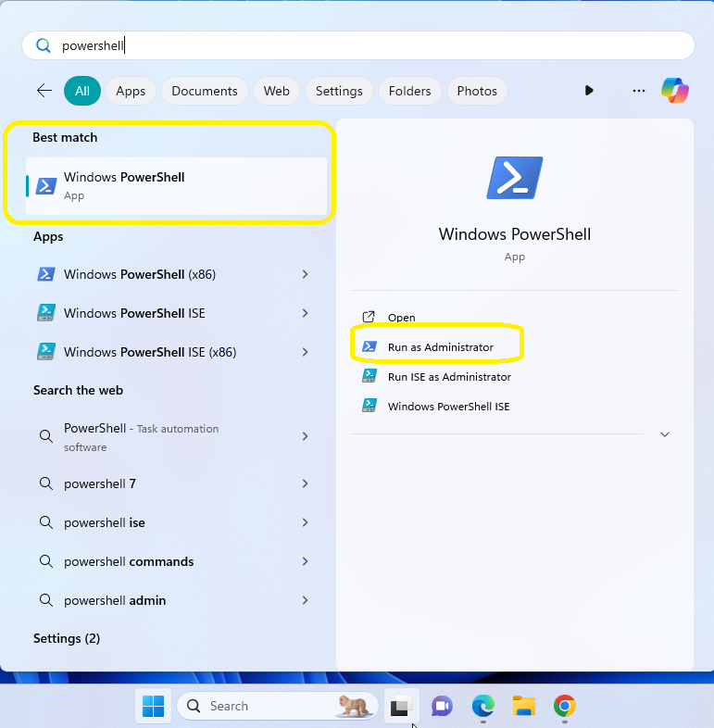Open Task View from the taskbar
Screen dimensions: 714x728
click(x=402, y=706)
